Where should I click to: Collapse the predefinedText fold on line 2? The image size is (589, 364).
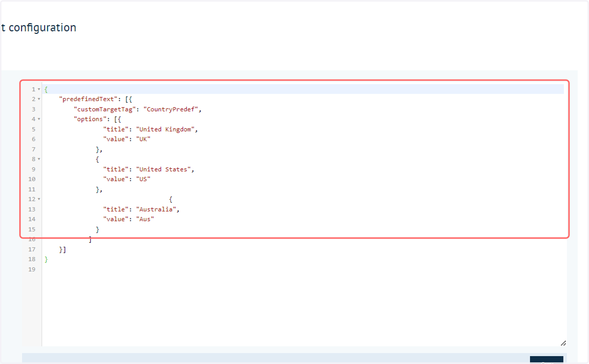coord(39,99)
